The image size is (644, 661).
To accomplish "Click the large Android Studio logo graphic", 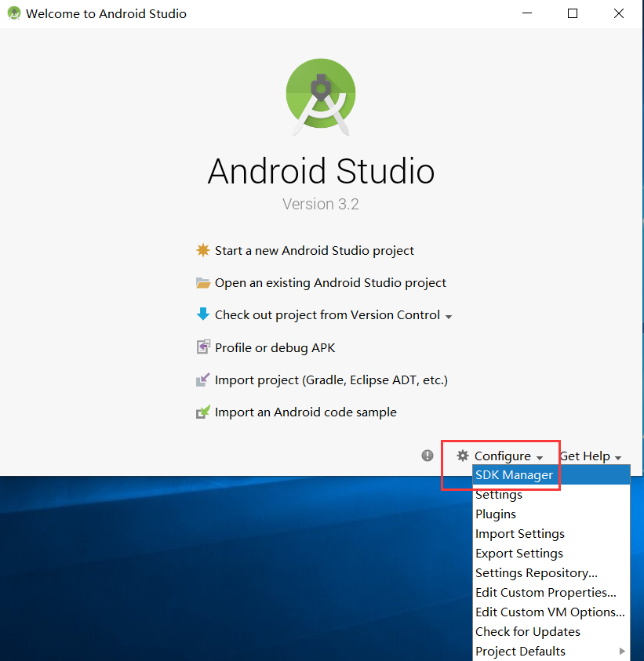I will tap(321, 96).
